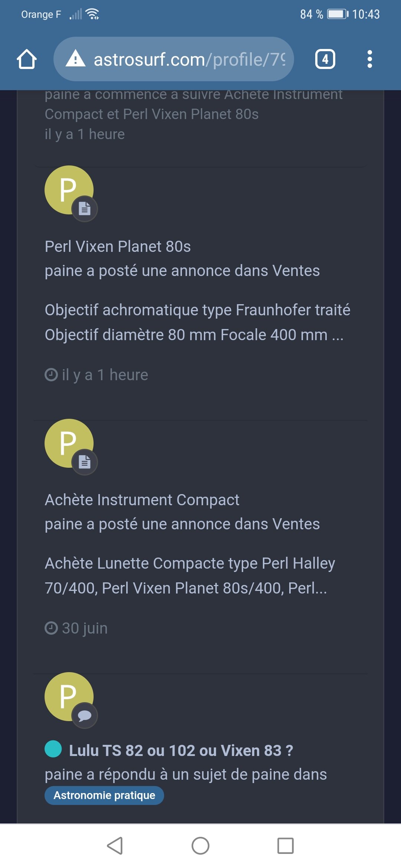The height and width of the screenshot is (868, 401).
Task: Open the browser three-dot menu
Action: (x=369, y=59)
